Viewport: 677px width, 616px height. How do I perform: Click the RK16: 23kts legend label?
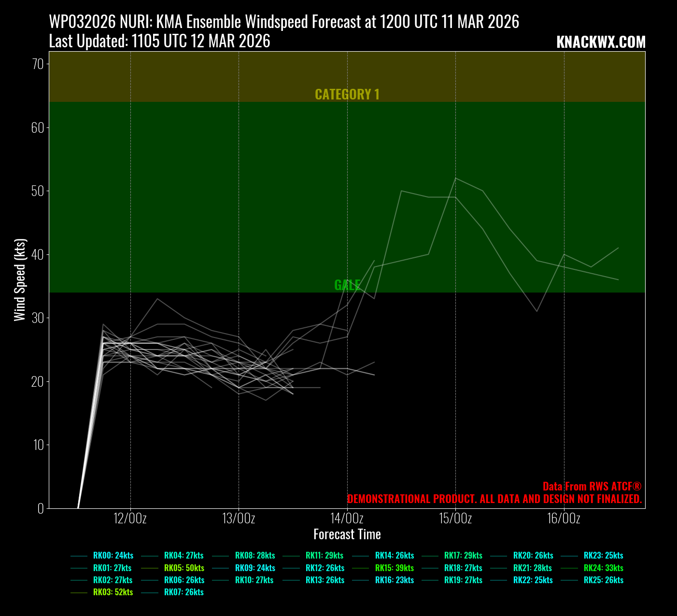[x=395, y=580]
